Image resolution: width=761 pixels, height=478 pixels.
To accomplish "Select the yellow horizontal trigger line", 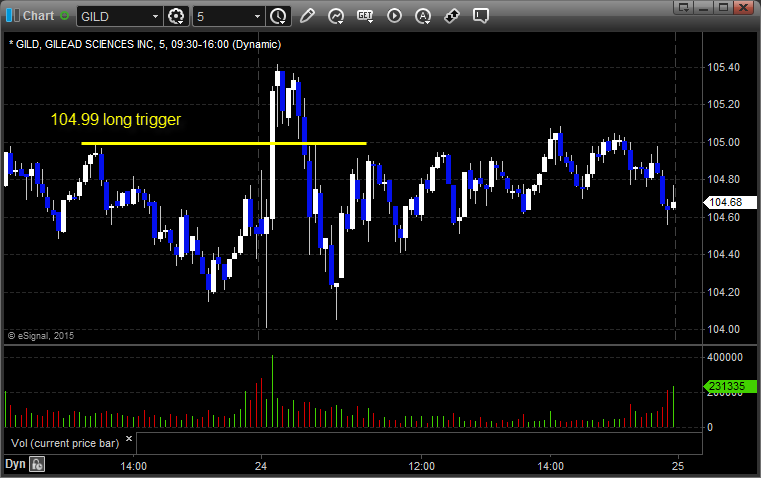I will click(224, 143).
